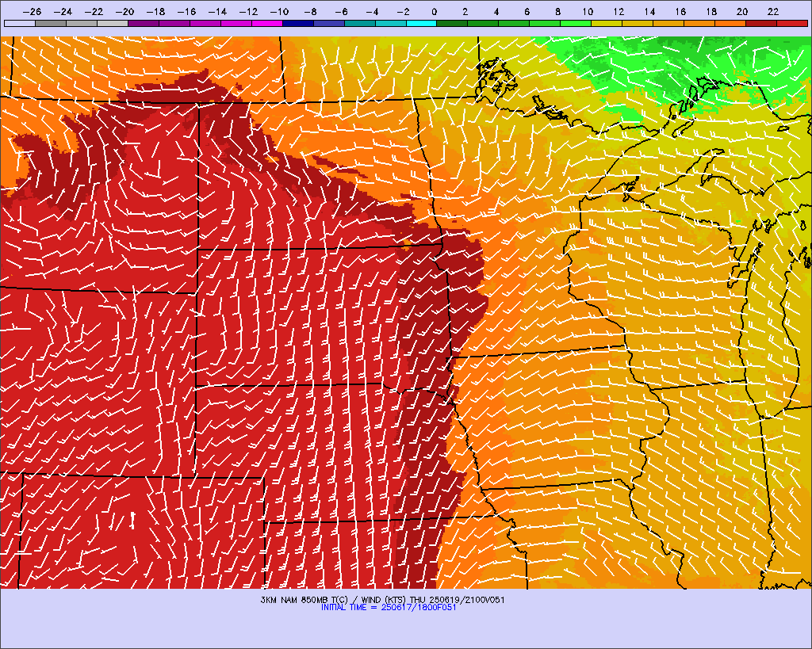Pick the dark red swatch between 20 and 22
The width and height of the screenshot is (812, 649).
(761, 23)
